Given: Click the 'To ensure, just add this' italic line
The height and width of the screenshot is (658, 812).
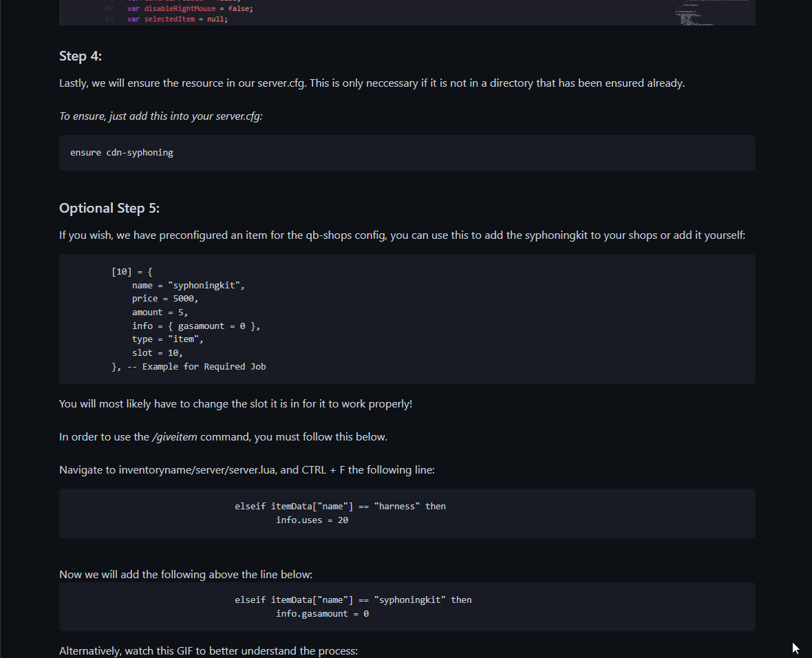Looking at the screenshot, I should coord(160,116).
